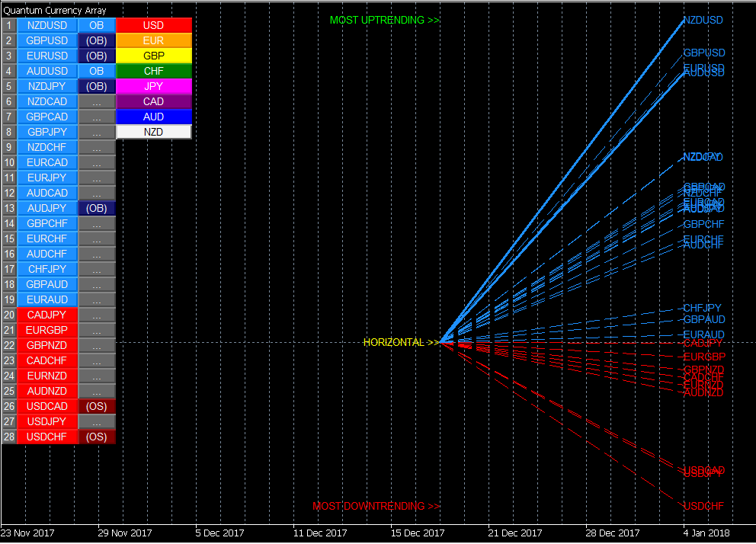Click the green CHF currency swatch

(153, 71)
